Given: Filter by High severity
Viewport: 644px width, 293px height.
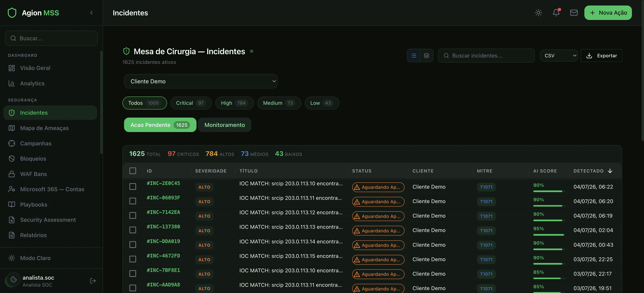Looking at the screenshot, I should (234, 103).
